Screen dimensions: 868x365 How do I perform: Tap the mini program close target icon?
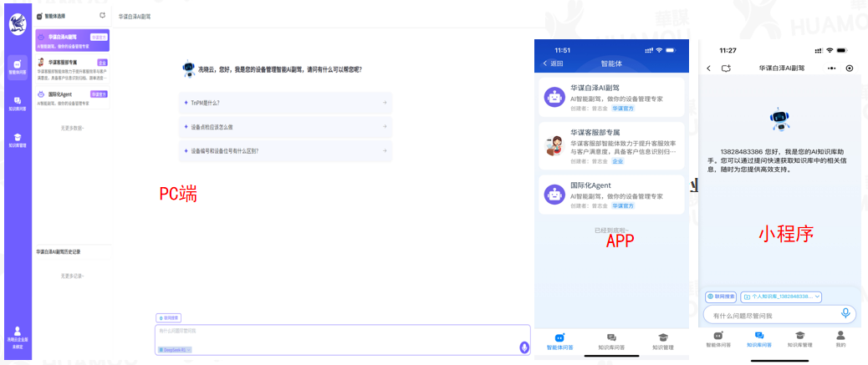[850, 68]
